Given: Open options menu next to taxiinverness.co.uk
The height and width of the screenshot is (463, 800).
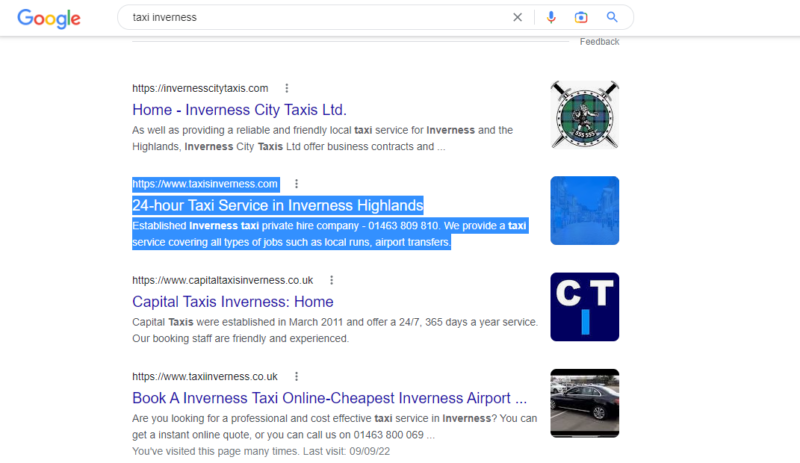Looking at the screenshot, I should click(x=296, y=377).
